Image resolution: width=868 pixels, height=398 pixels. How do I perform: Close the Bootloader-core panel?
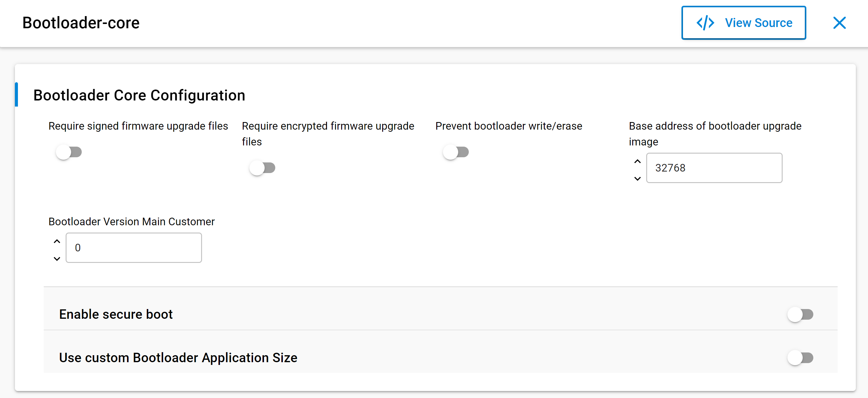pos(839,23)
